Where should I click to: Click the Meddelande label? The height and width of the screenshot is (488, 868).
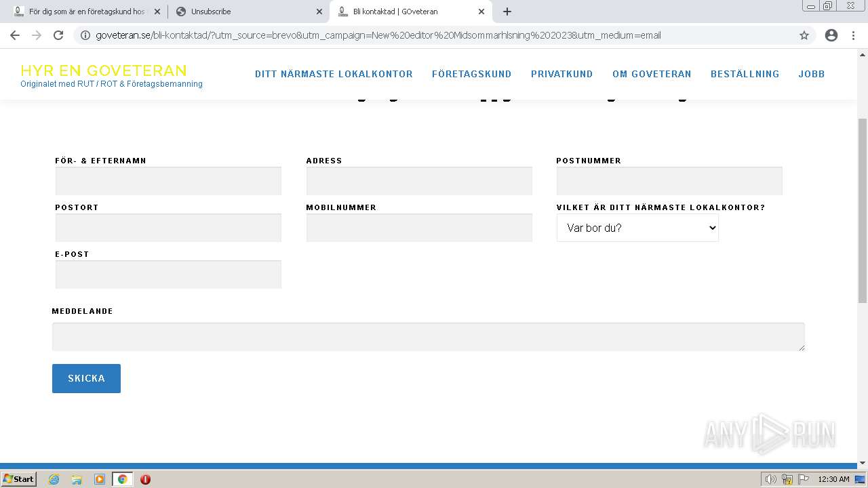click(x=83, y=311)
